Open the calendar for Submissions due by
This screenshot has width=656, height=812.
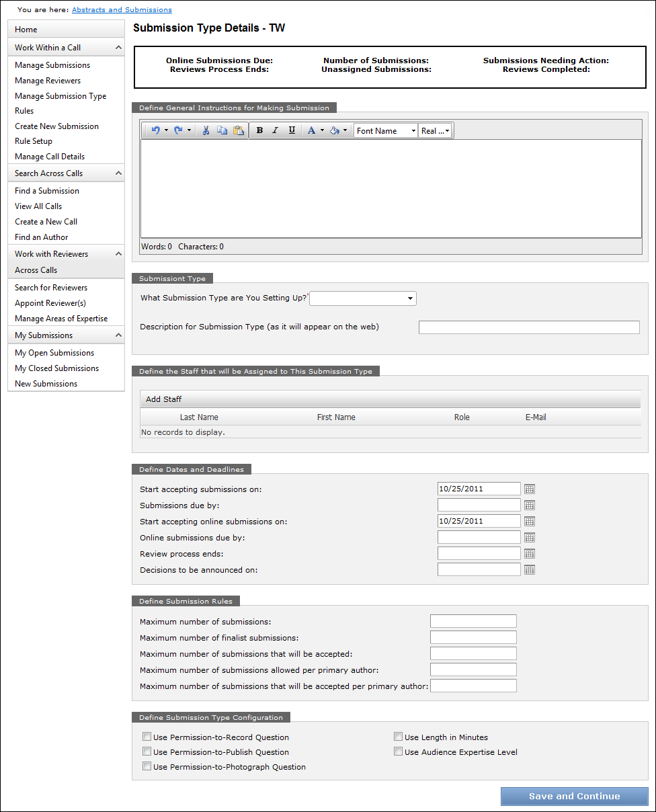pyautogui.click(x=529, y=505)
